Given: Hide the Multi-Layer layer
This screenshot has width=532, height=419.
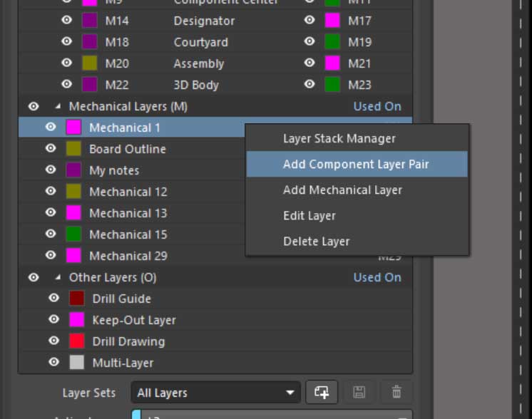Looking at the screenshot, I should [53, 363].
